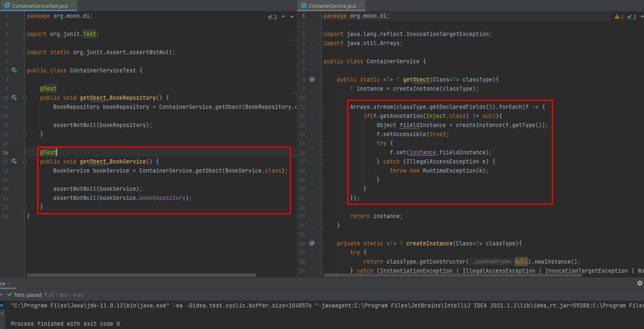Image resolution: width=644 pixels, height=329 pixels.
Task: Run getObect_BookService test from line 17 gutter icon
Action: pos(14,161)
